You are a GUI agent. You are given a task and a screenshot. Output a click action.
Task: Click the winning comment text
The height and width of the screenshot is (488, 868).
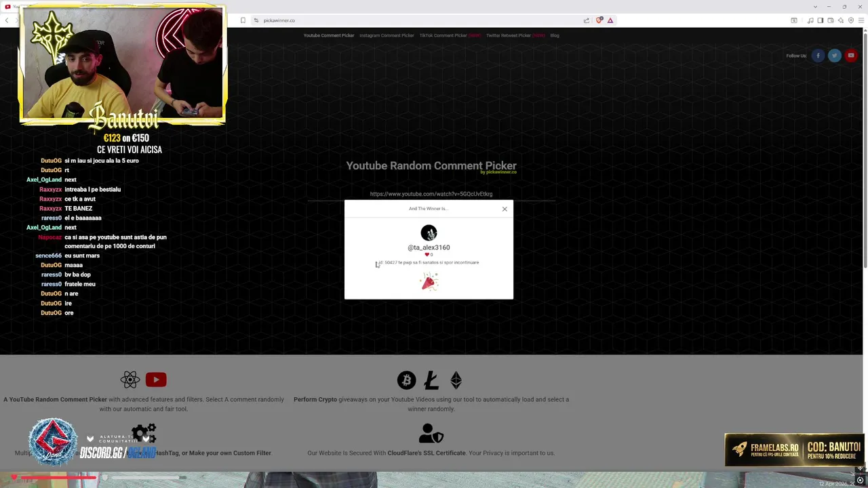[x=429, y=262]
